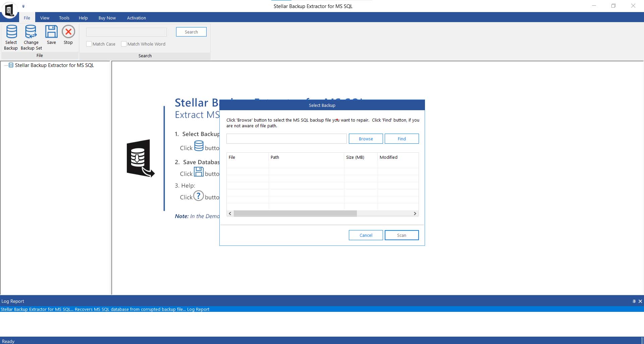Open the Activation tab
The image size is (644, 344).
tap(136, 18)
